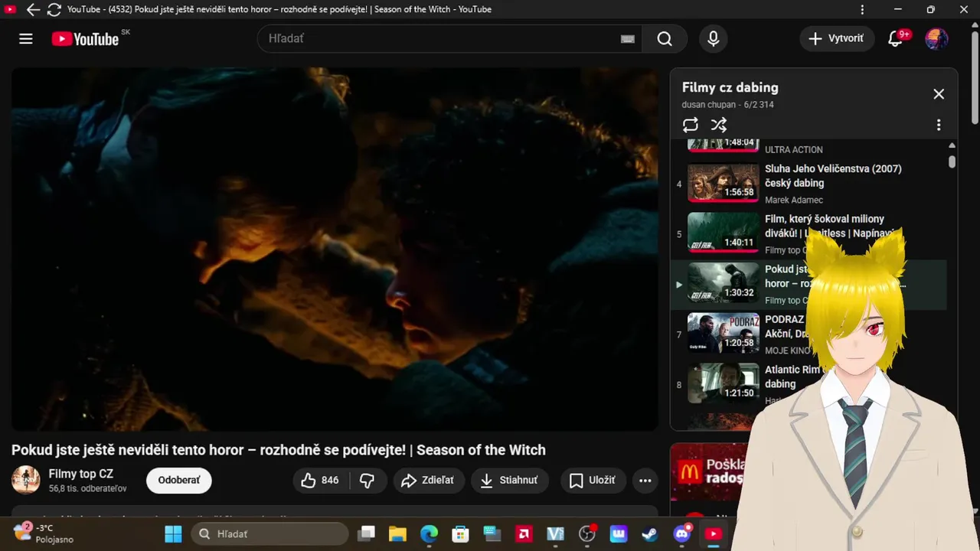Select the Sluha Jeho Veličenstva thumbnail
980x551 pixels.
pos(723,183)
